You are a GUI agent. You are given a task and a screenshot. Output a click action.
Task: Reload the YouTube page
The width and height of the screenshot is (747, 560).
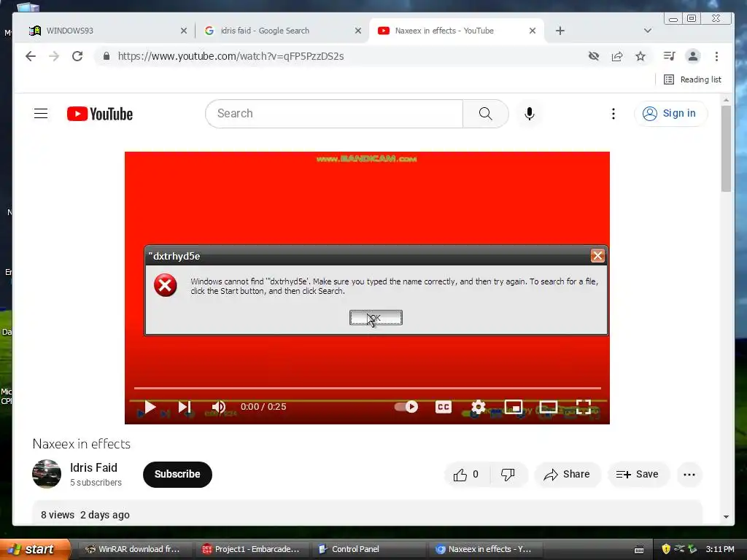pos(77,56)
